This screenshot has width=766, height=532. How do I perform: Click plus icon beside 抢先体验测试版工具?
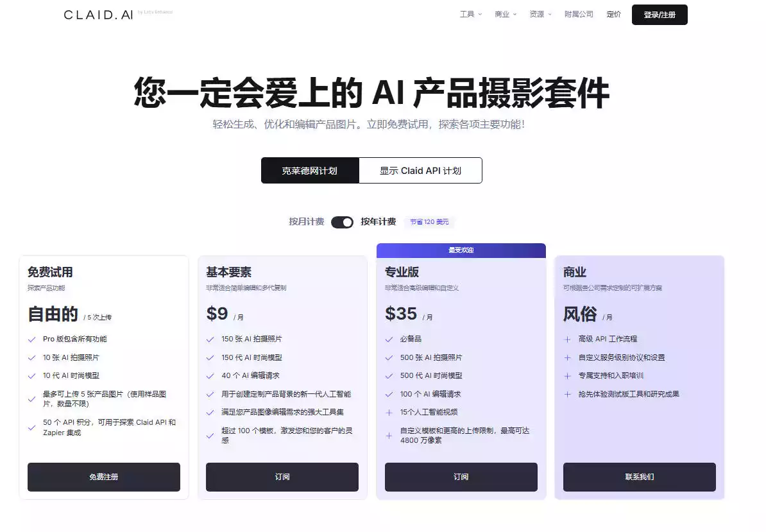click(567, 394)
